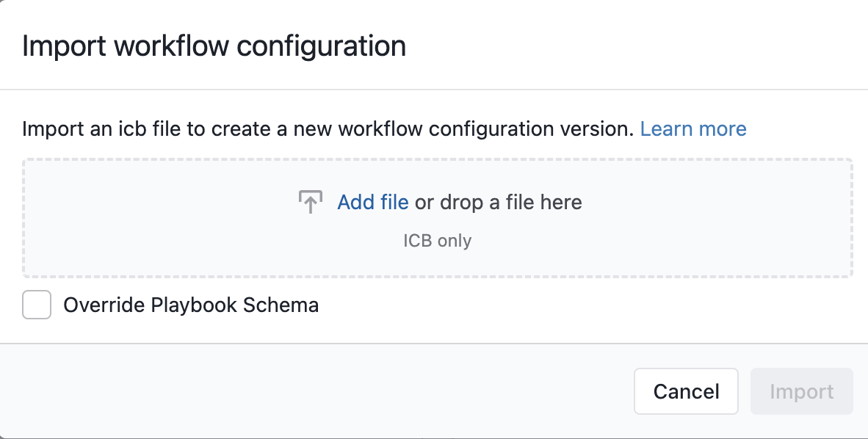868x439 pixels.
Task: Open file picker via Add file link
Action: [x=373, y=203]
